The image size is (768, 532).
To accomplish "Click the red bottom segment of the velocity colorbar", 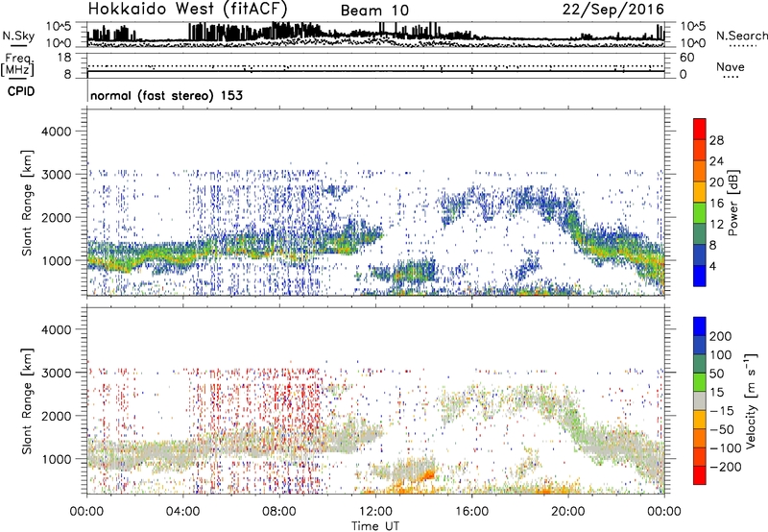I will pyautogui.click(x=700, y=475).
